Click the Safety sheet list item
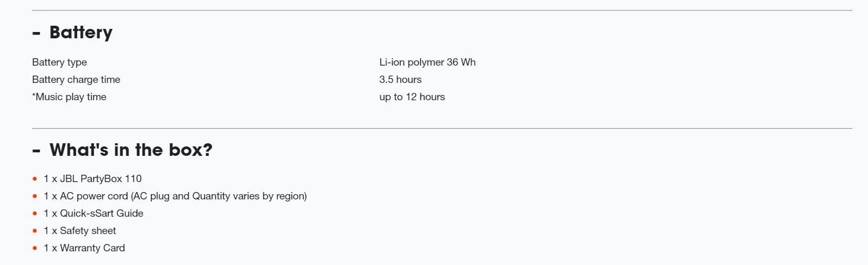This screenshot has height=265, width=868. 80,231
